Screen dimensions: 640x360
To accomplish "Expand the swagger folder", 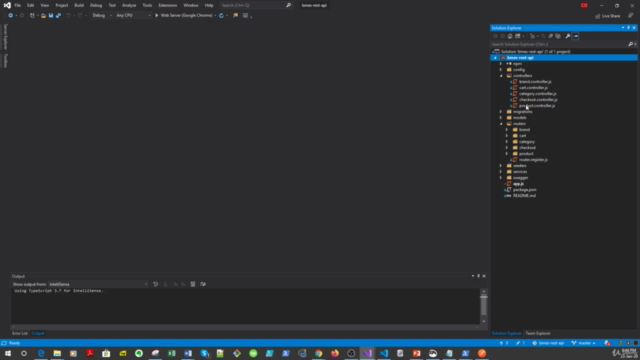I will pyautogui.click(x=501, y=178).
